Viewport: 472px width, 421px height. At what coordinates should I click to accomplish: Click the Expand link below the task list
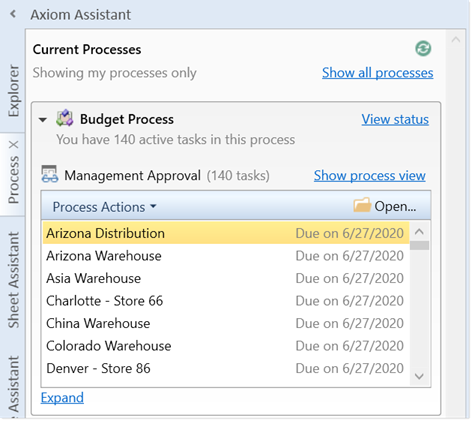pyautogui.click(x=62, y=397)
